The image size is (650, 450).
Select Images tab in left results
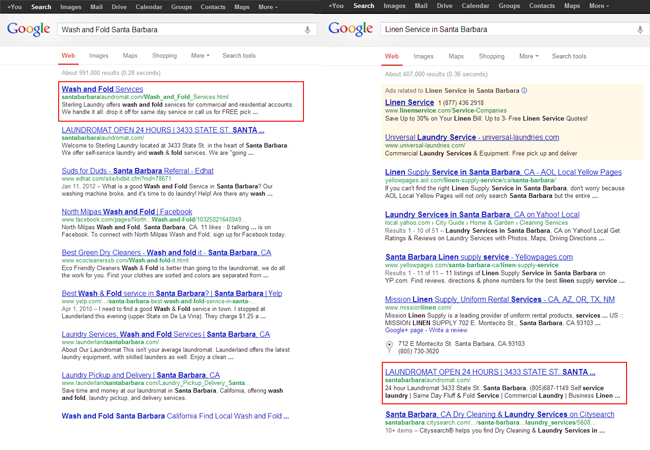coord(99,56)
